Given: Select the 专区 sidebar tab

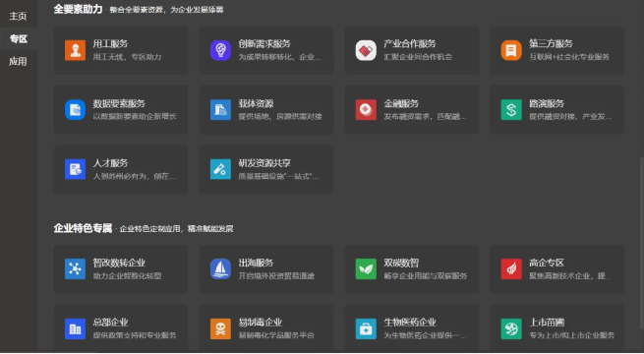Looking at the screenshot, I should [18, 38].
